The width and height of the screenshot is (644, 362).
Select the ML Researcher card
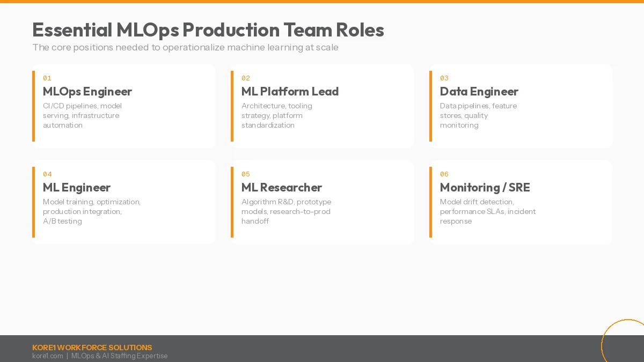click(322, 202)
